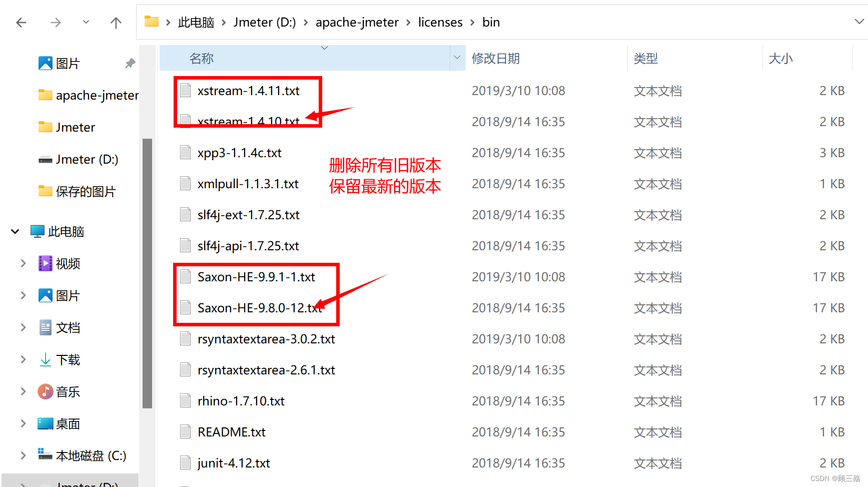This screenshot has width=868, height=487.
Task: Unpin 图片 using the pin icon
Action: coord(130,64)
